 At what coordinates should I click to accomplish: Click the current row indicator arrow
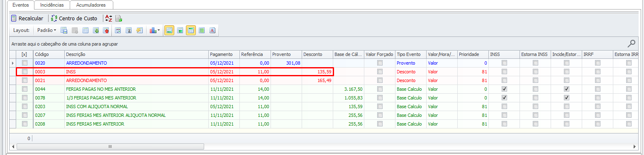(12, 63)
